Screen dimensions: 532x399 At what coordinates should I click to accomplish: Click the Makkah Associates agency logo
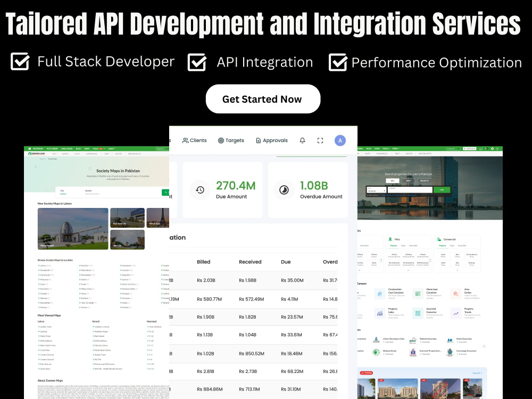(x=413, y=340)
